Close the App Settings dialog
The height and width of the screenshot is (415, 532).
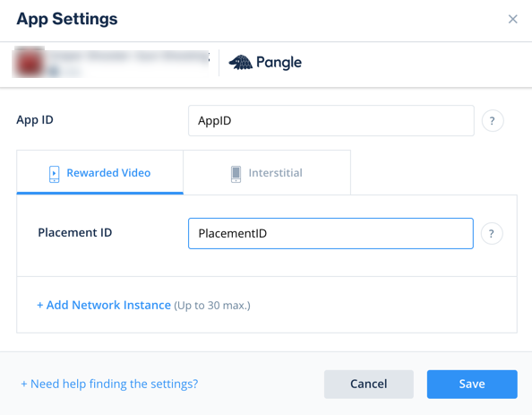pyautogui.click(x=512, y=19)
